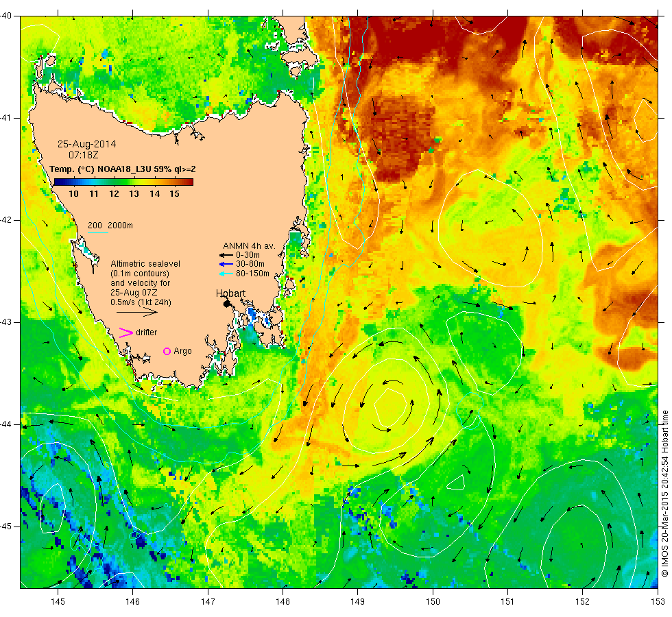Screen dimensions: 672x617
Task: Click the time label 07:18Z
Action: click(x=84, y=155)
